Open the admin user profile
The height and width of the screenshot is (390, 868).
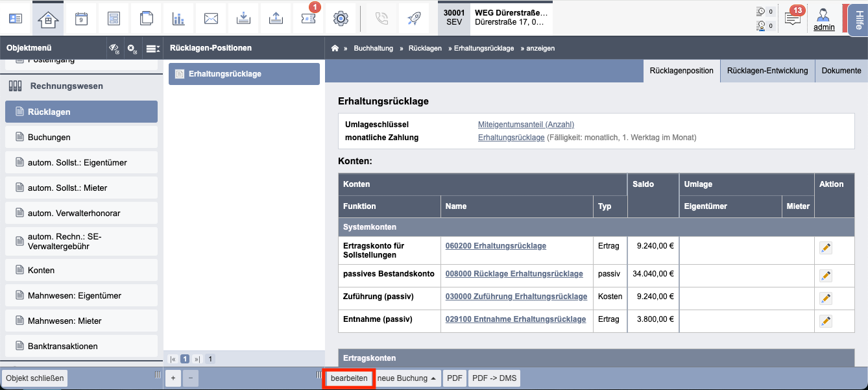pos(824,19)
